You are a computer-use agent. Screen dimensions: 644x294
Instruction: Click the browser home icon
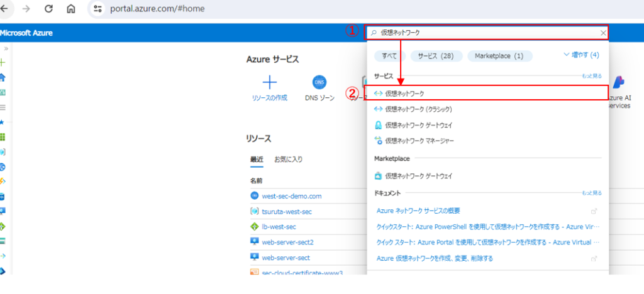(71, 9)
